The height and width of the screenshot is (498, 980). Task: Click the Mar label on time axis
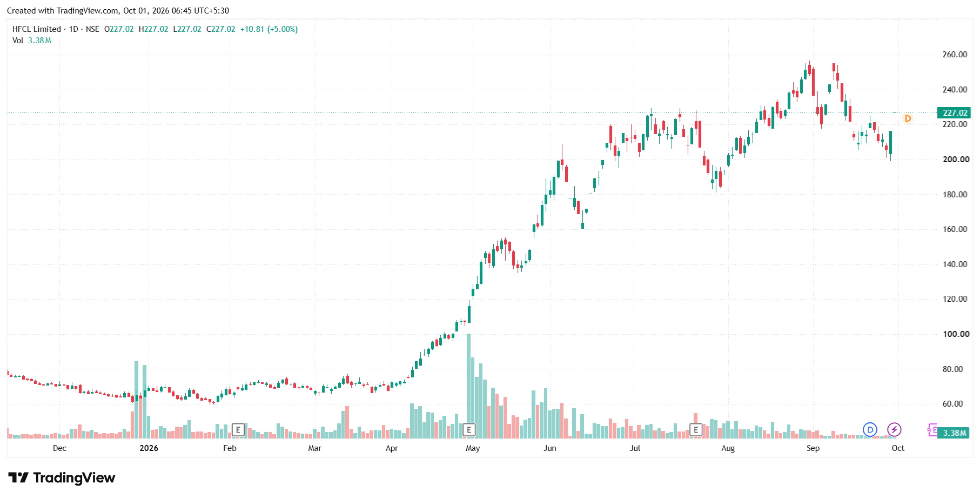(314, 448)
